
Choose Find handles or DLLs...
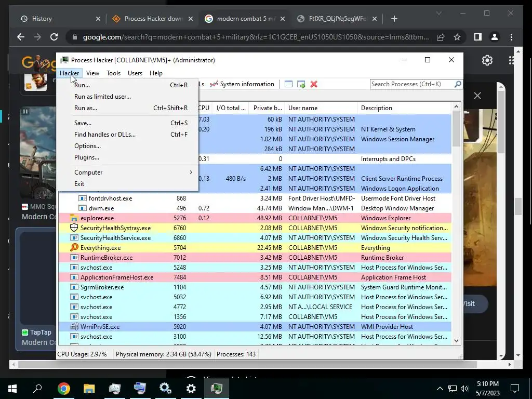(127, 135)
